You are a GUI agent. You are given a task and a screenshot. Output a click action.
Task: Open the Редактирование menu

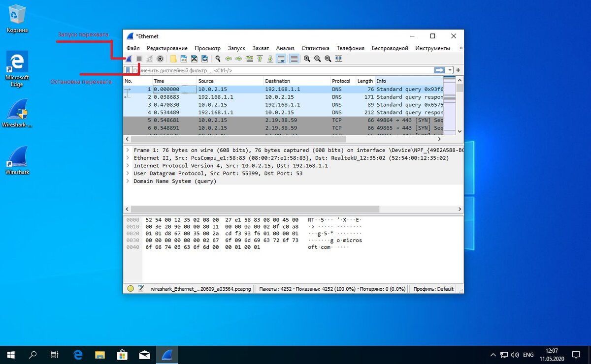click(167, 48)
